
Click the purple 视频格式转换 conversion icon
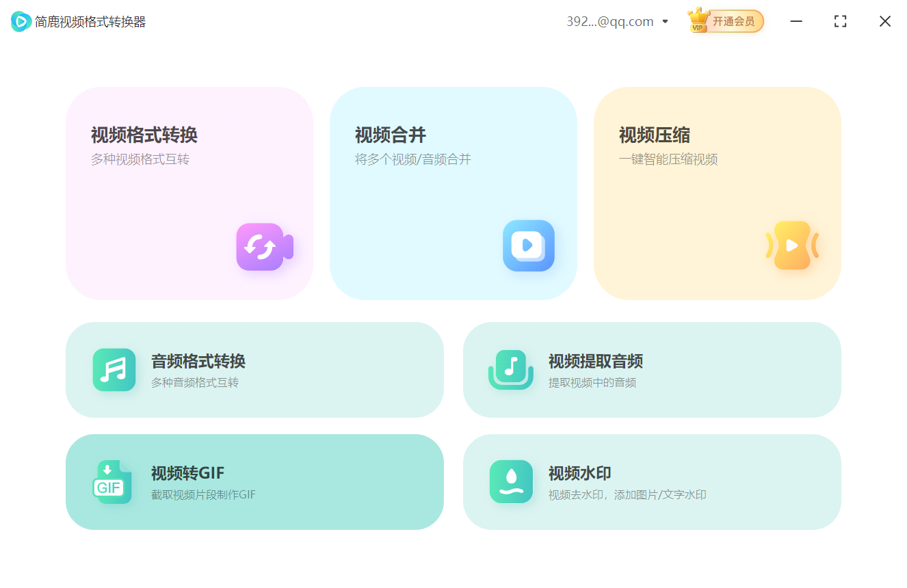point(264,247)
